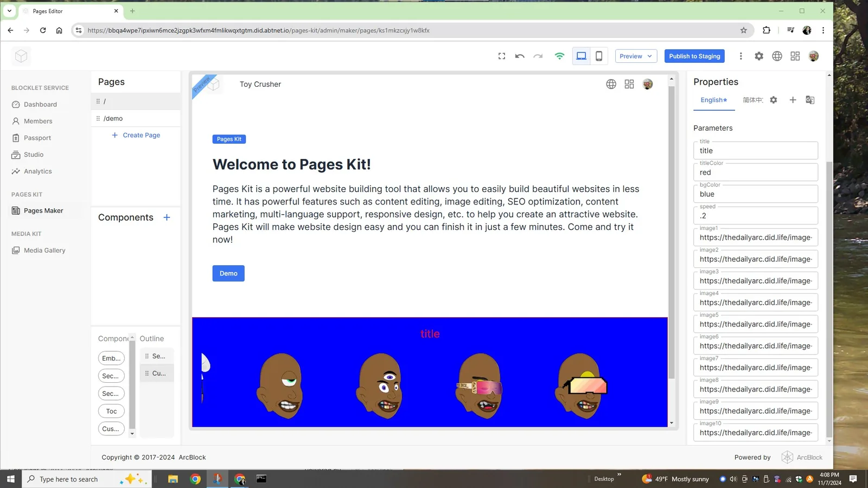
Task: Select the Emb... component chip
Action: click(x=111, y=358)
